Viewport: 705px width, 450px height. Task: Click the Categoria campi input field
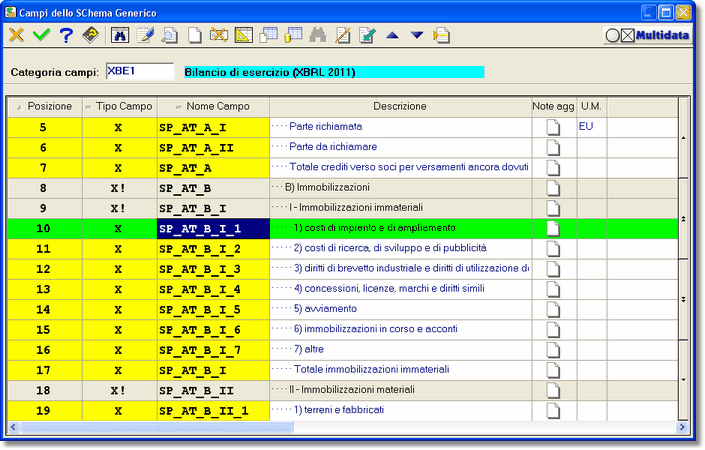[140, 71]
